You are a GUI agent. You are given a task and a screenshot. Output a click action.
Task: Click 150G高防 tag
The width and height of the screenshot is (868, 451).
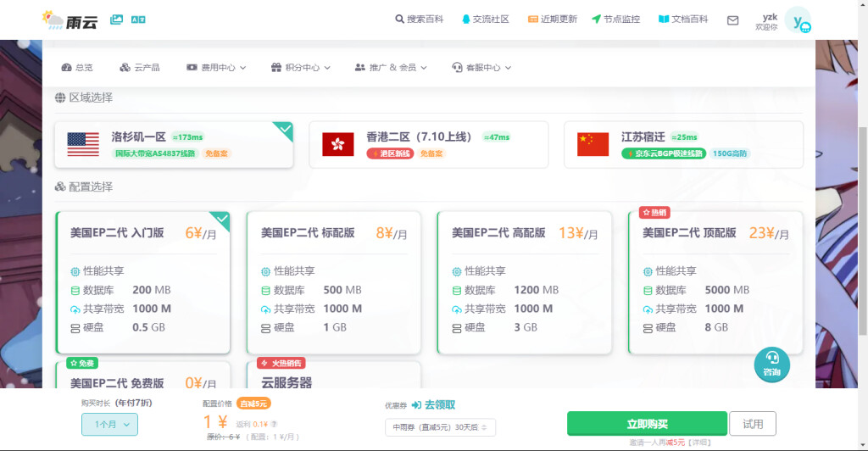point(730,153)
